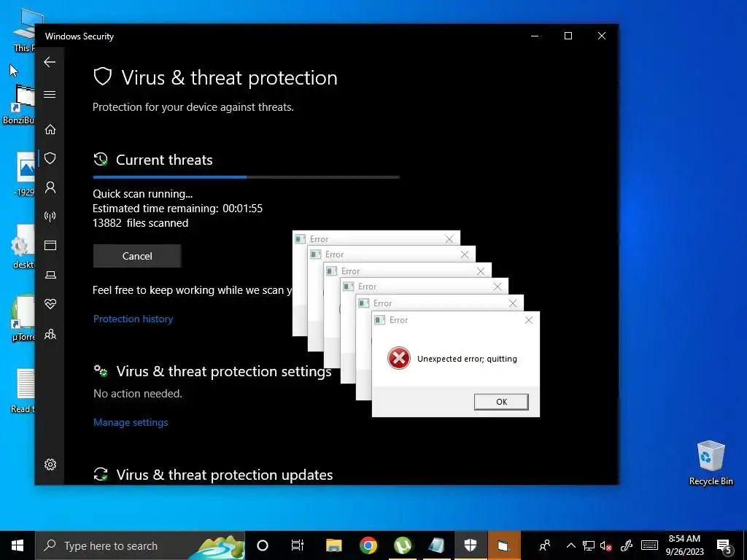747x560 pixels.
Task: Go to Home in the sidebar
Action: point(50,130)
